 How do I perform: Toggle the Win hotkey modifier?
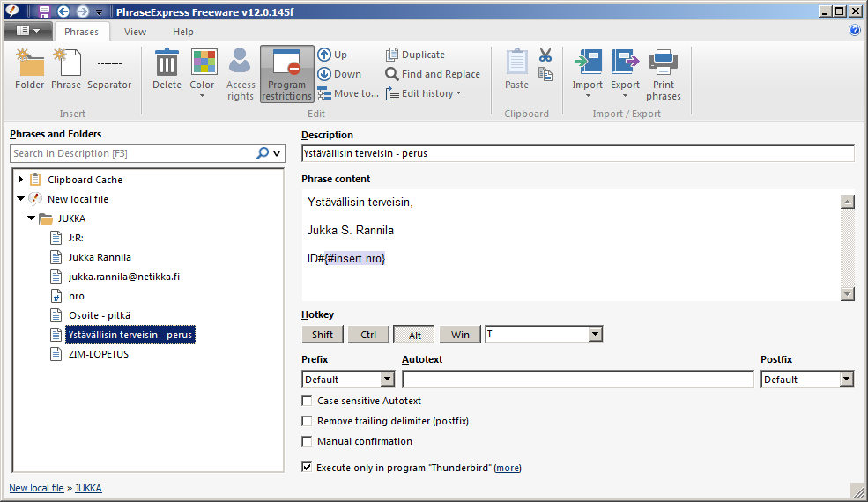pos(460,335)
